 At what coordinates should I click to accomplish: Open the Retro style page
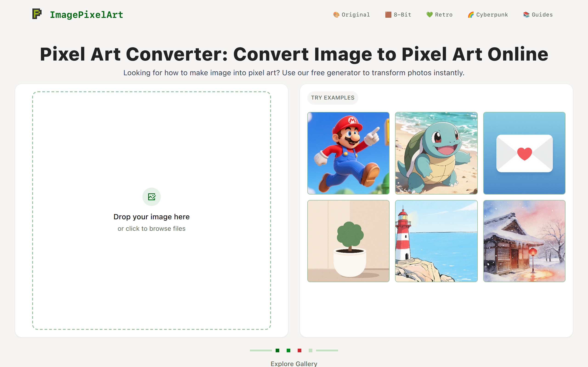click(x=444, y=14)
